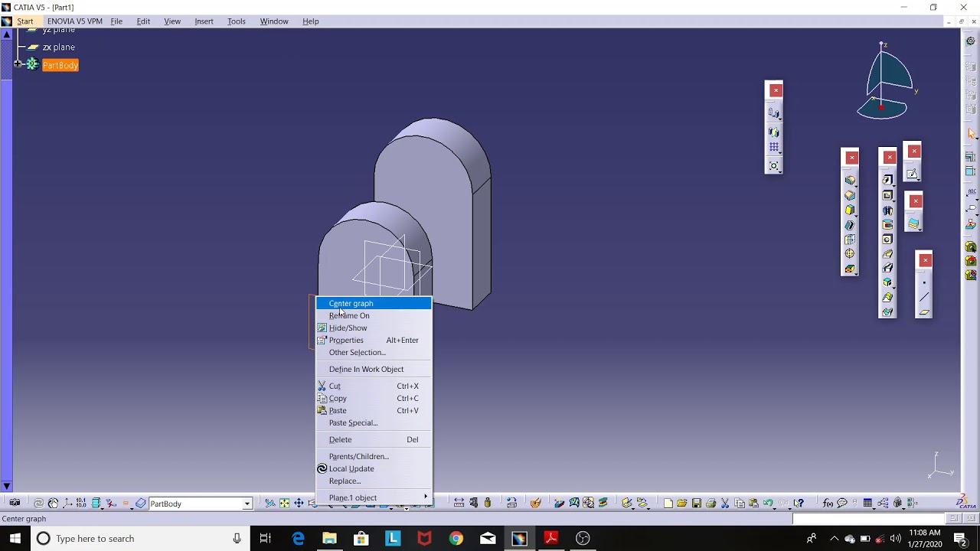Expand the PartBody tree node
The width and height of the screenshot is (980, 551).
(x=18, y=64)
